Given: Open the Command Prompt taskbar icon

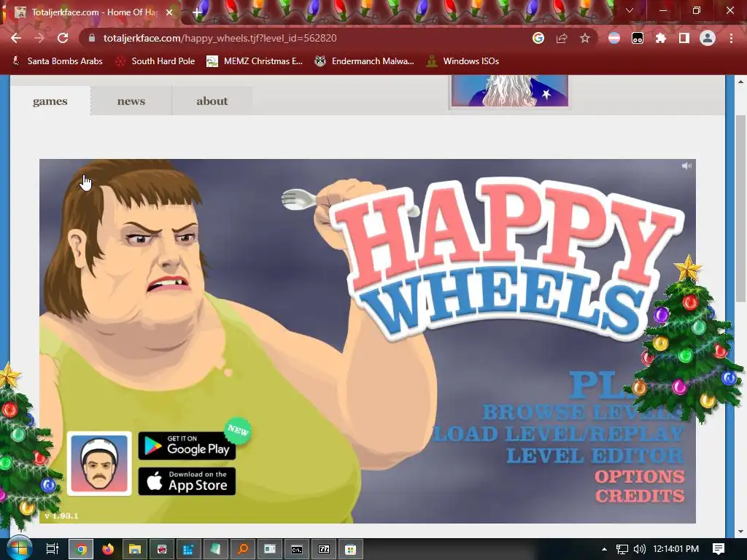Looking at the screenshot, I should [x=296, y=550].
